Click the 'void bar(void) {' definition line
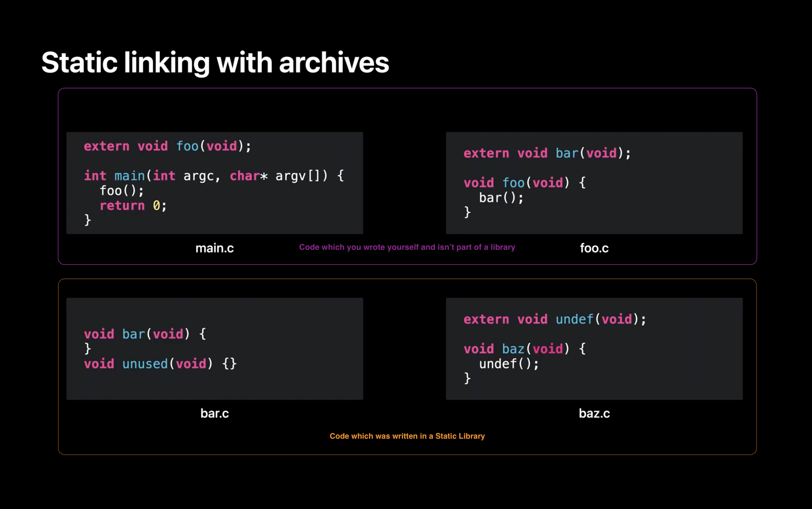 [145, 334]
